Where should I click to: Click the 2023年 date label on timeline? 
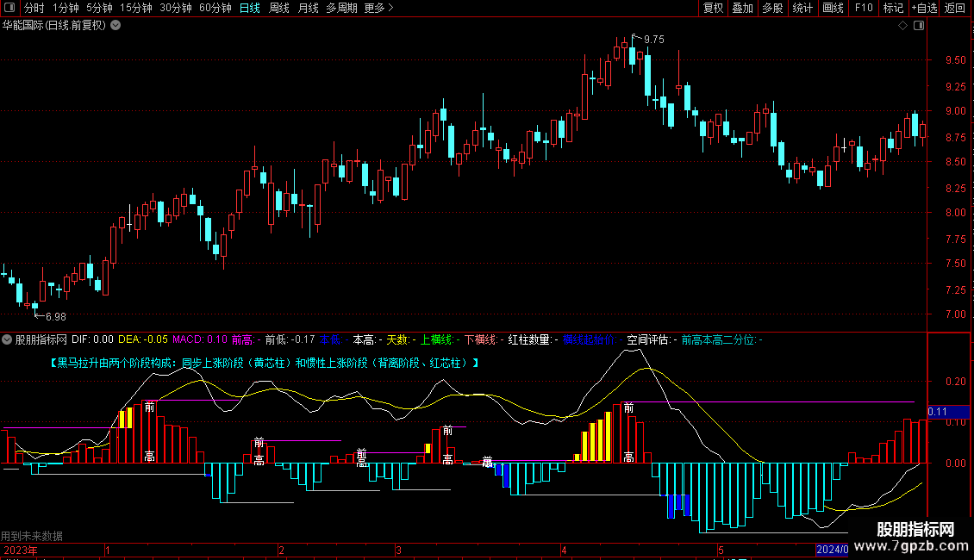click(x=21, y=550)
